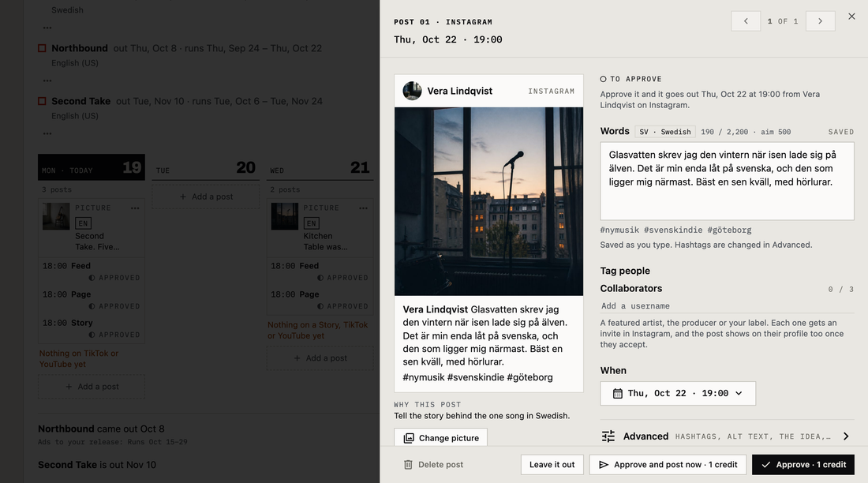Click the Second Take release title
This screenshot has width=868, height=483.
[x=80, y=101]
